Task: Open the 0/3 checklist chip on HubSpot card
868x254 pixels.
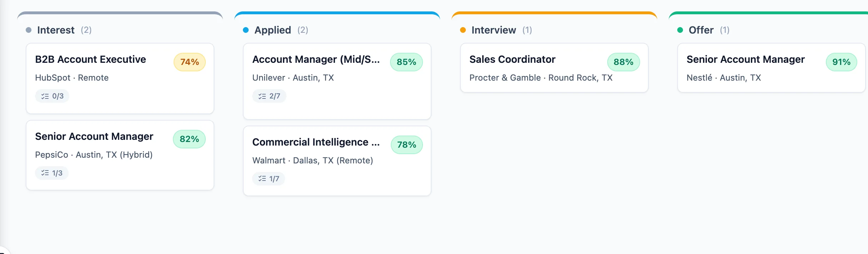Action: click(x=52, y=96)
